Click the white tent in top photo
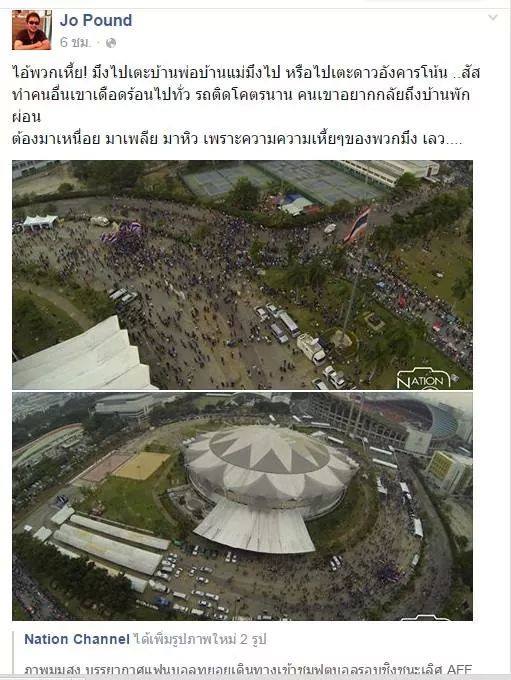 pos(40,222)
